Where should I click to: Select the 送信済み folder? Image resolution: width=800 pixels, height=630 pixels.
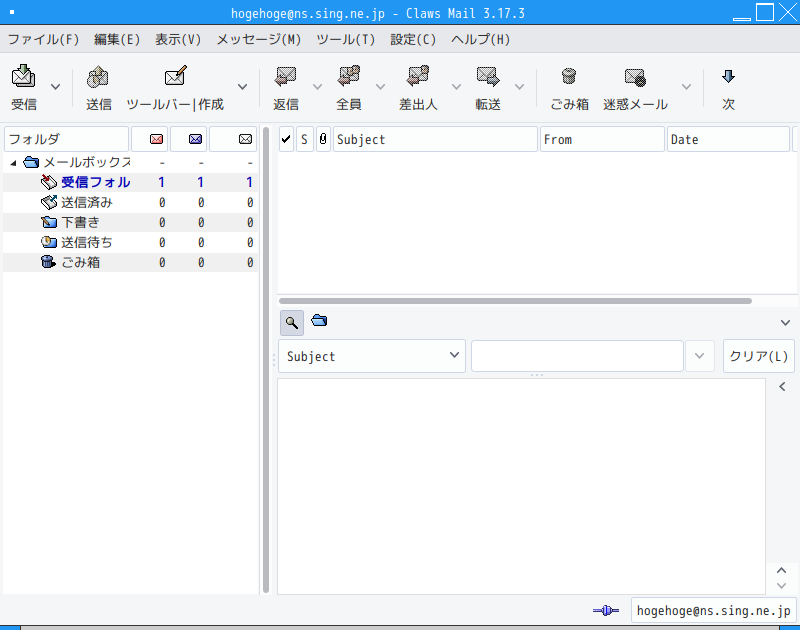click(x=130, y=203)
